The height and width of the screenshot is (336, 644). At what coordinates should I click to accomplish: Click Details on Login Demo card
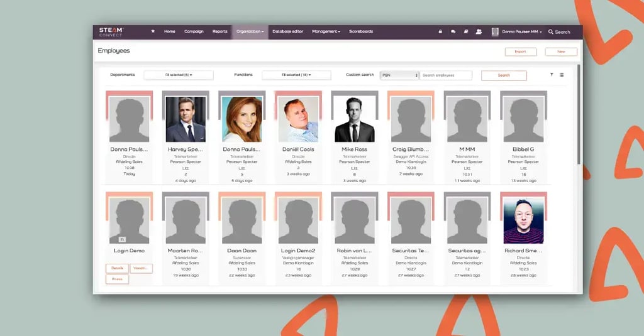click(117, 268)
